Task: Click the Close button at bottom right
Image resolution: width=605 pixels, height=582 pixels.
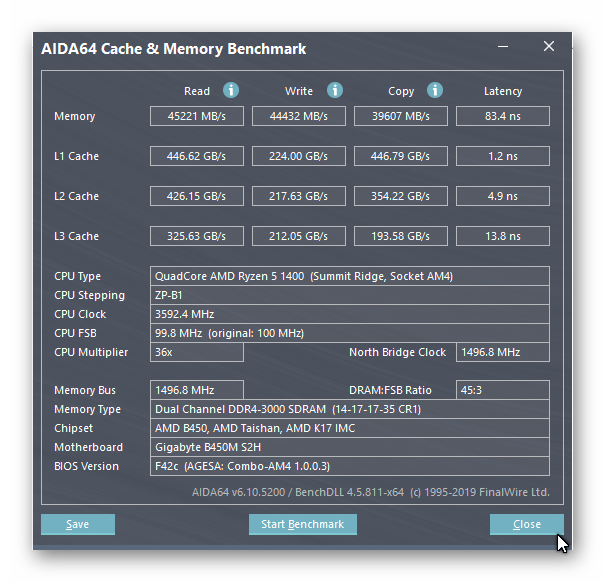Action: (x=527, y=524)
